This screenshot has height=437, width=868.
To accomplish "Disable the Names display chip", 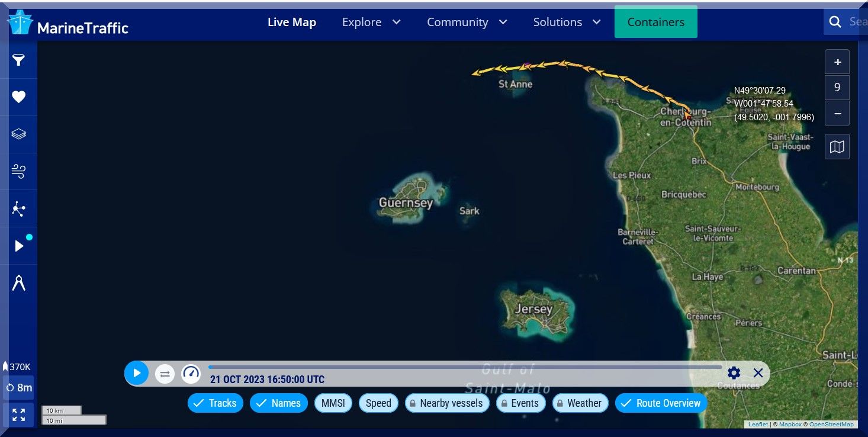I will (x=278, y=403).
